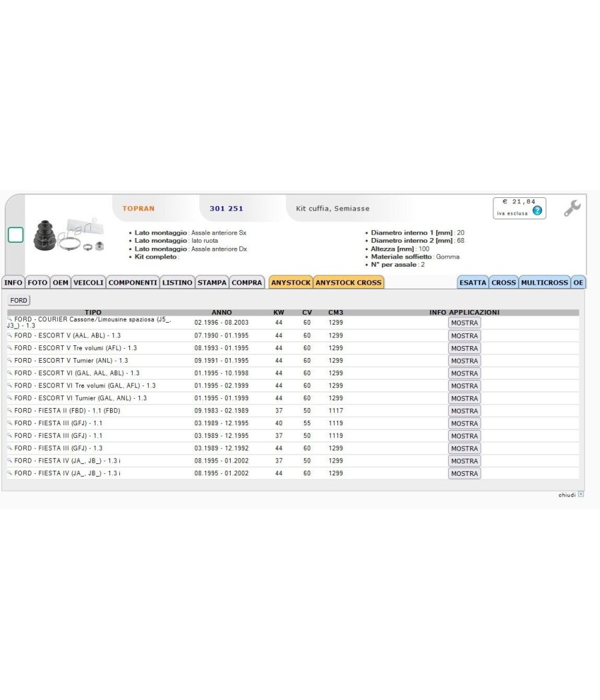Click magnifier icon beside ESCORT V Tre volumi row
The height and width of the screenshot is (700, 600).
tap(10, 348)
